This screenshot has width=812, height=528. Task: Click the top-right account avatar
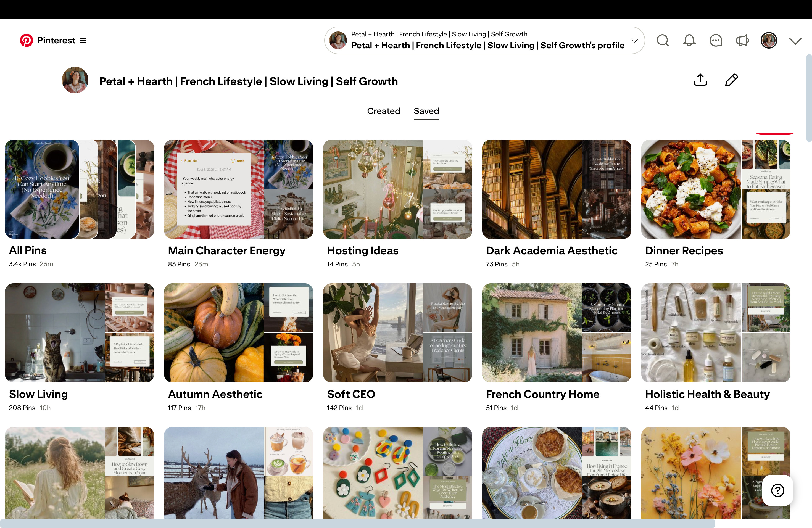pos(768,40)
